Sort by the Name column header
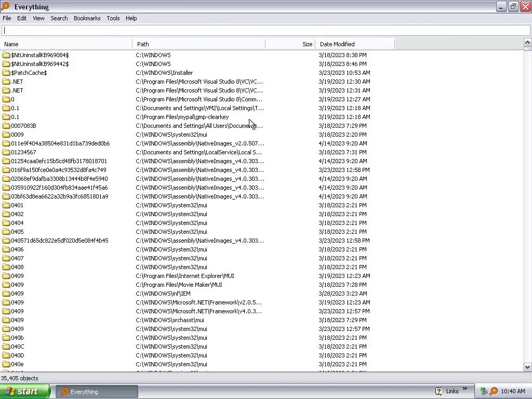 tap(66, 44)
